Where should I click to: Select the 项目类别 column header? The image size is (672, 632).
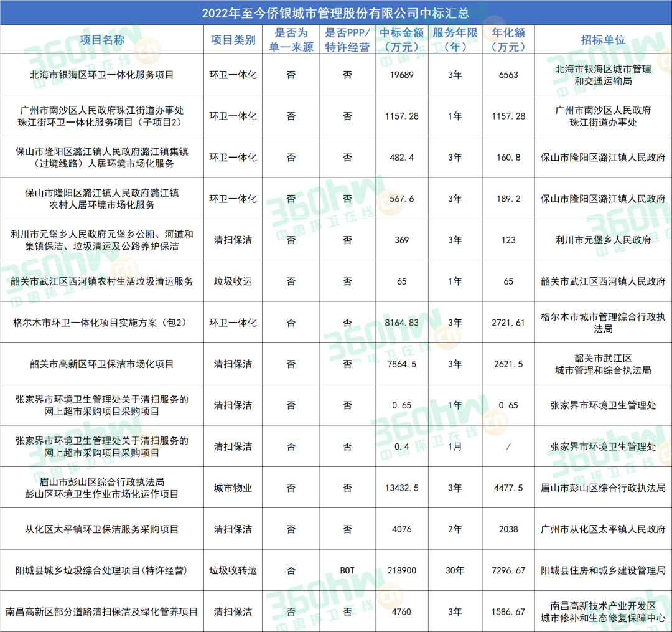233,40
